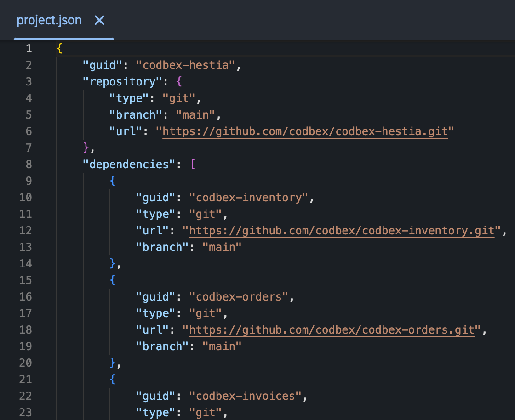Viewport: 515px width, 420px height.
Task: Click the closing brace on line 7
Action: 86,148
